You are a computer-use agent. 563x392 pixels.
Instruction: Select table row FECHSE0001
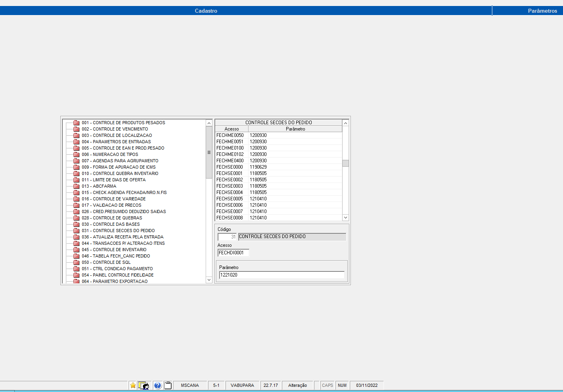click(x=278, y=173)
